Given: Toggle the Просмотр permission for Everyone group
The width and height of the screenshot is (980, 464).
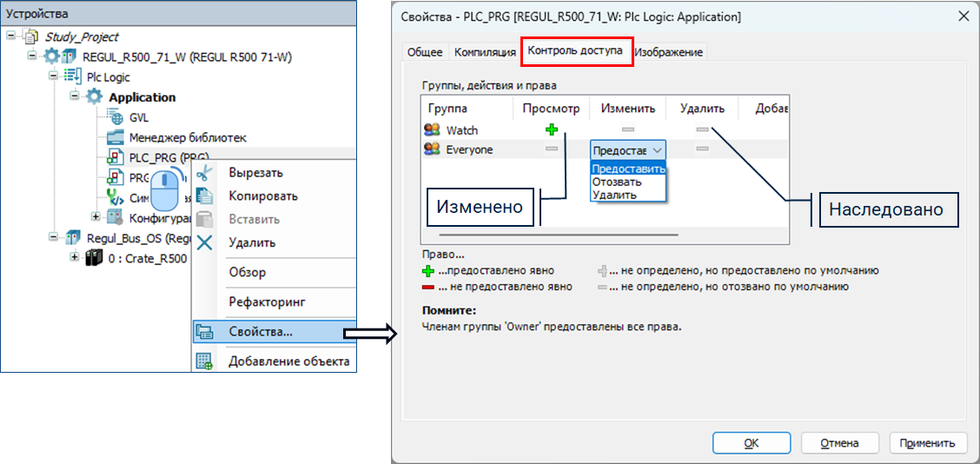Looking at the screenshot, I should coord(551,149).
